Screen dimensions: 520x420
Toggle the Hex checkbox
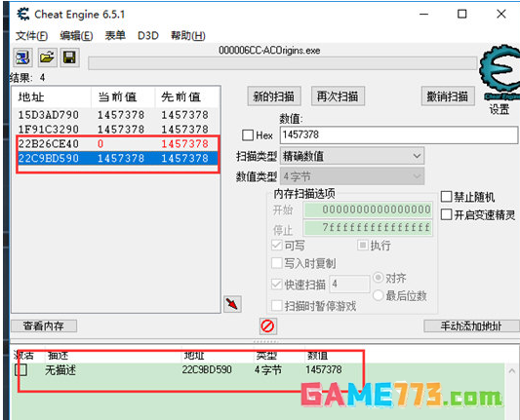tap(248, 135)
